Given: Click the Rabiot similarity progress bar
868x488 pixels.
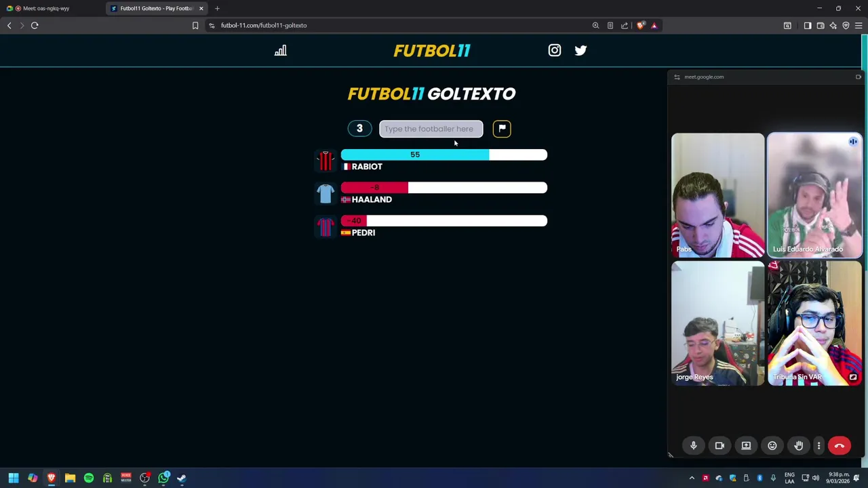Looking at the screenshot, I should coord(444,155).
